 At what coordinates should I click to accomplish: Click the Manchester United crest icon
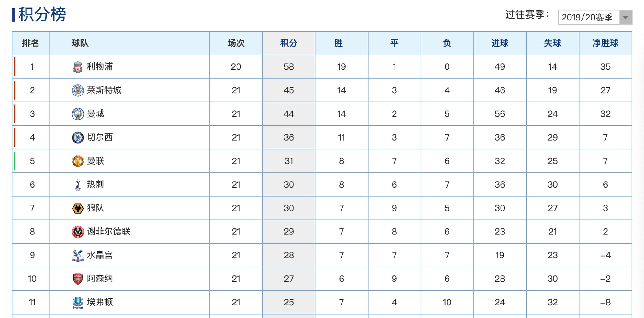click(x=78, y=161)
